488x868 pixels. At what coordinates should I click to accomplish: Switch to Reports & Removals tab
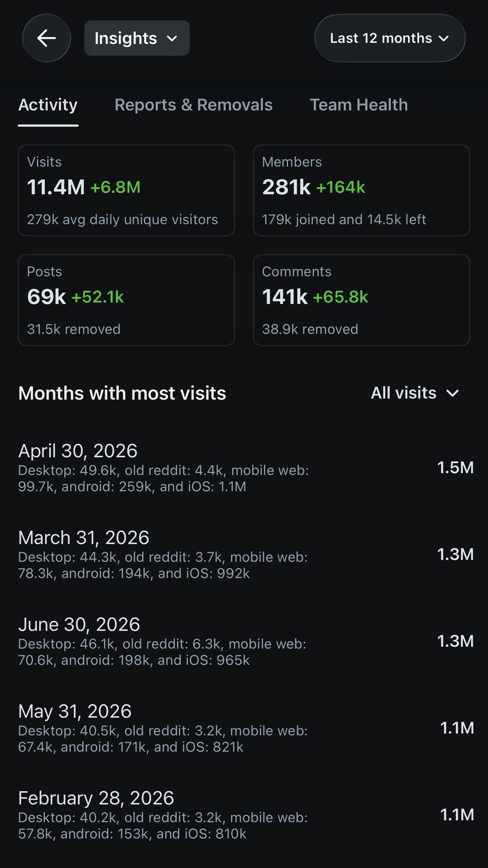click(x=194, y=105)
